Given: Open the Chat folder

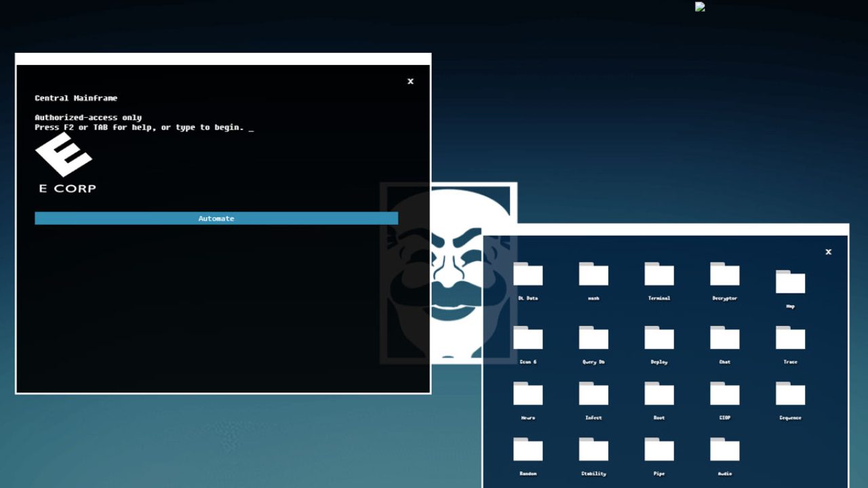Looking at the screenshot, I should click(x=725, y=338).
